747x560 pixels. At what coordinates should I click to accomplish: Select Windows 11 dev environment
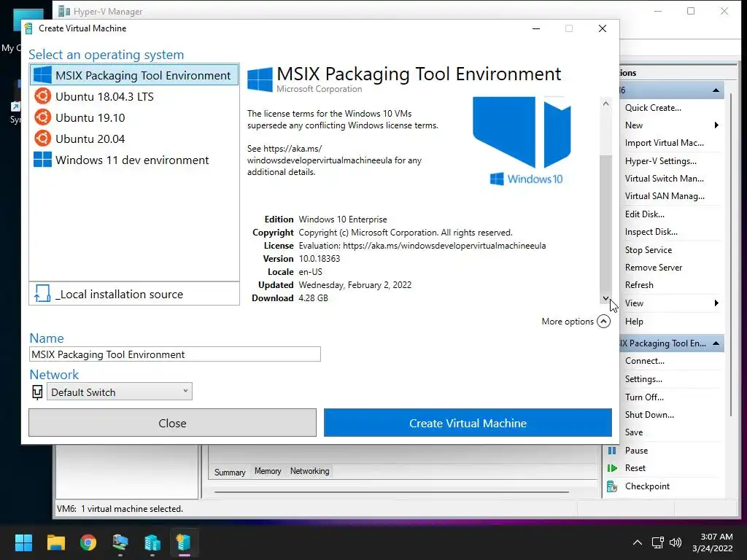click(x=134, y=160)
